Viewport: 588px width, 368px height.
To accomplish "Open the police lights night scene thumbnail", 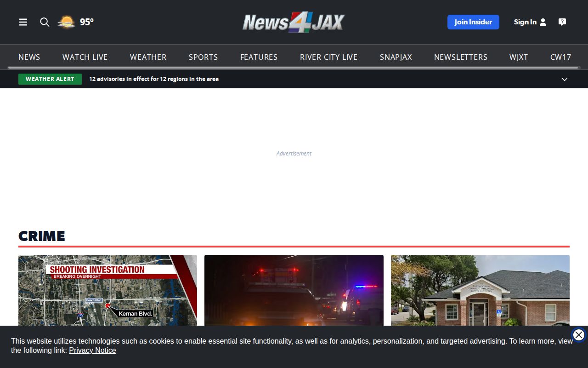I will (294, 290).
